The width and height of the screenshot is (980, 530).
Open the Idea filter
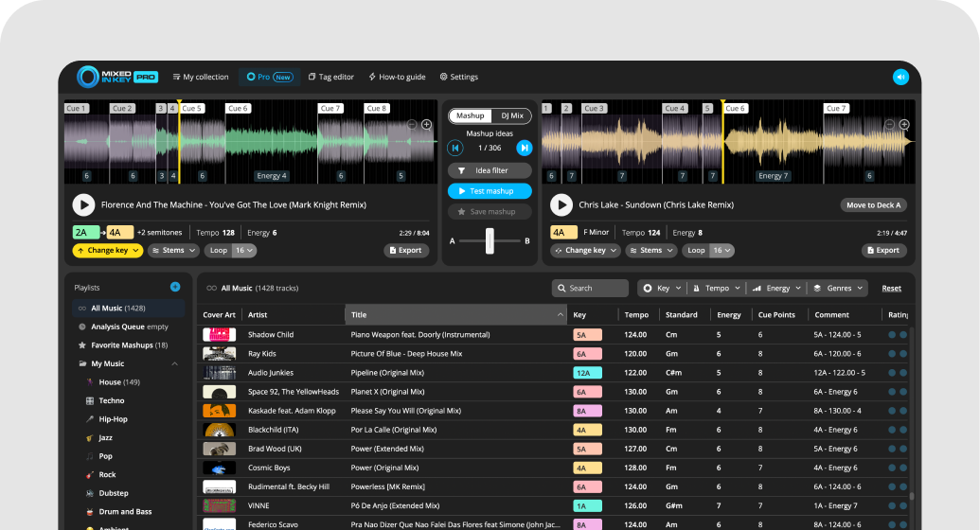[x=490, y=170]
